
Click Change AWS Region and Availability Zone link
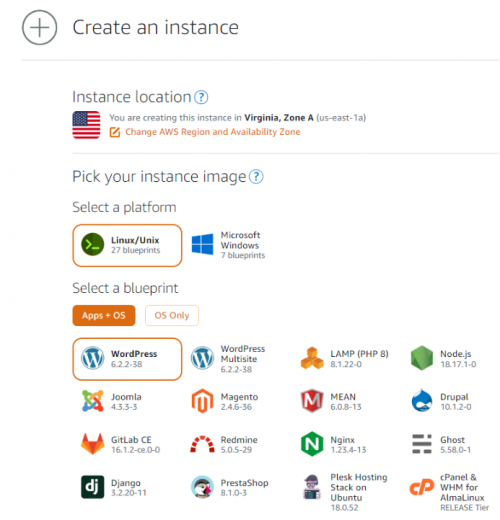coord(213,132)
